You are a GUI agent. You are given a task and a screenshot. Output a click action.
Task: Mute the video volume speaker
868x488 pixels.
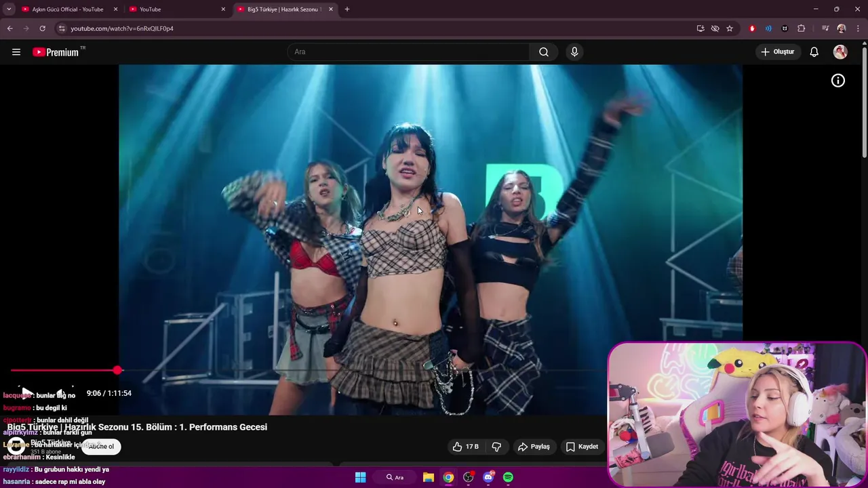[60, 393]
